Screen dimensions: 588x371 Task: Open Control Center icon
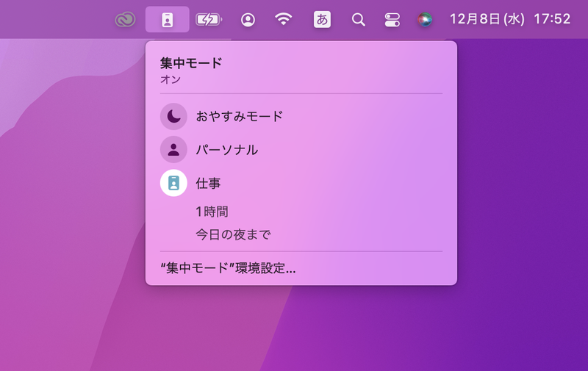392,20
